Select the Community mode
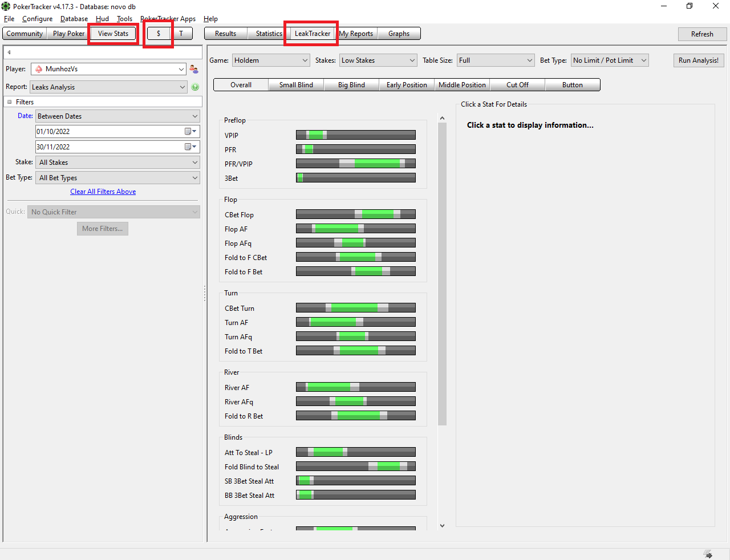Screen dimensions: 730x560 pos(25,34)
